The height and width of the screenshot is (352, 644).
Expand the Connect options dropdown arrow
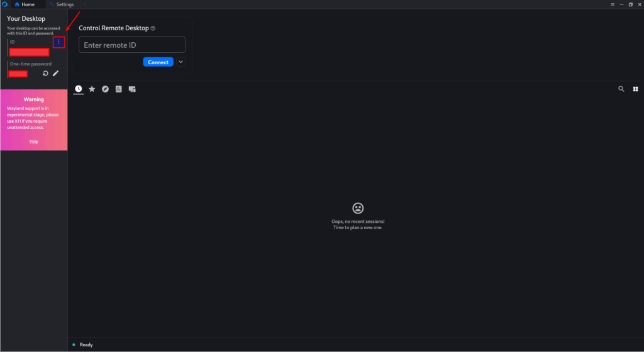tap(180, 62)
